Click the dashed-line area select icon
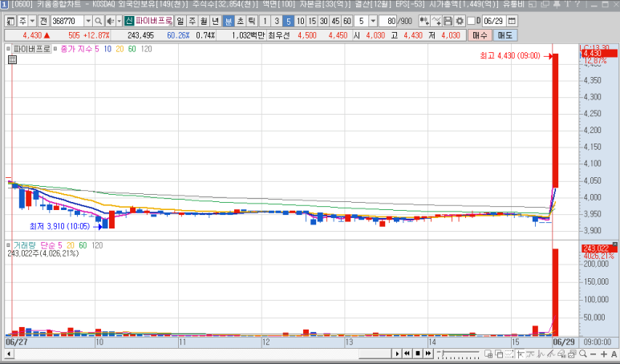The width and height of the screenshot is (620, 364). 509,354
